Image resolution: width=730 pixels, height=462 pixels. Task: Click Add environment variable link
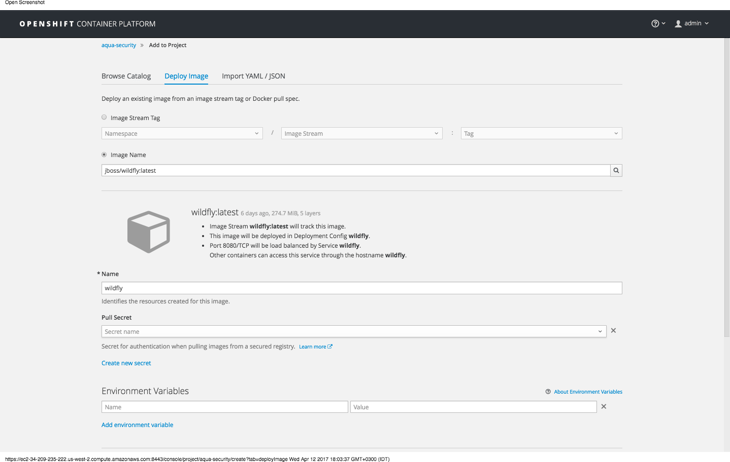click(x=137, y=425)
